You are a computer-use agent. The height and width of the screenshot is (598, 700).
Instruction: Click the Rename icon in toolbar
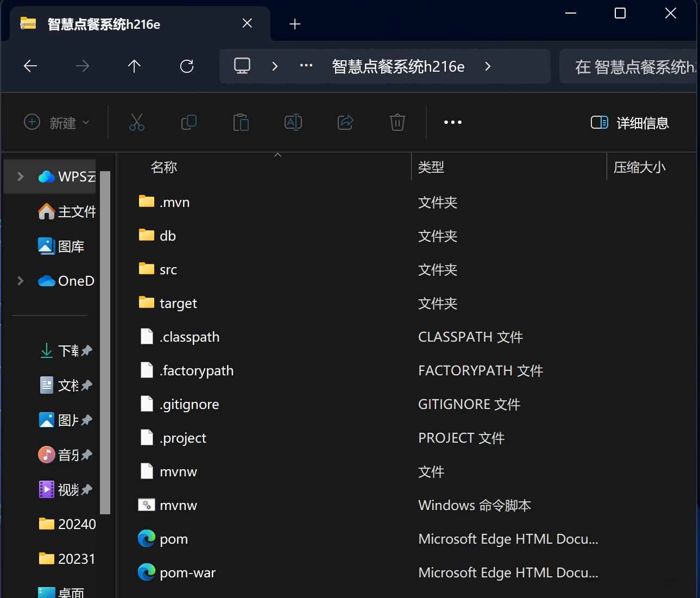pyautogui.click(x=293, y=123)
